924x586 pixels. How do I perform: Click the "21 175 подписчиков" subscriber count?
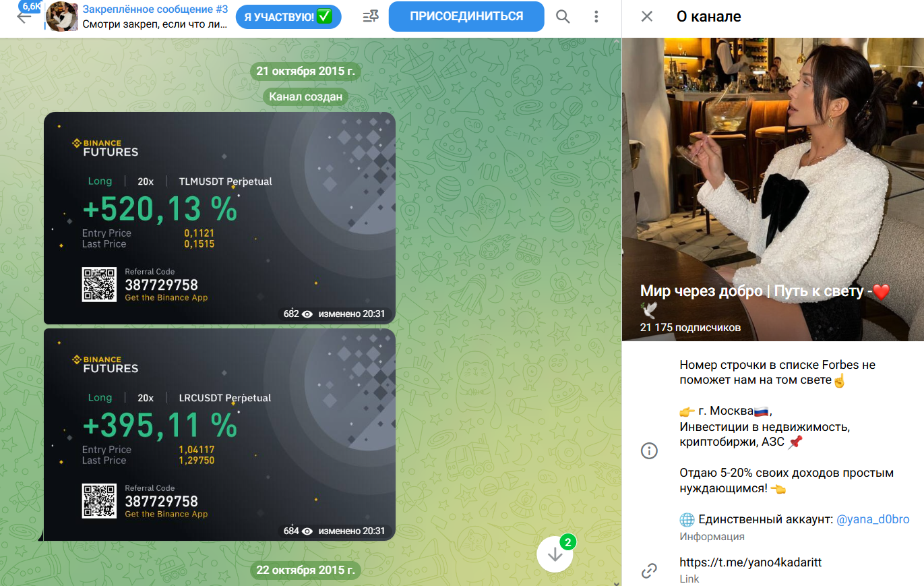690,328
